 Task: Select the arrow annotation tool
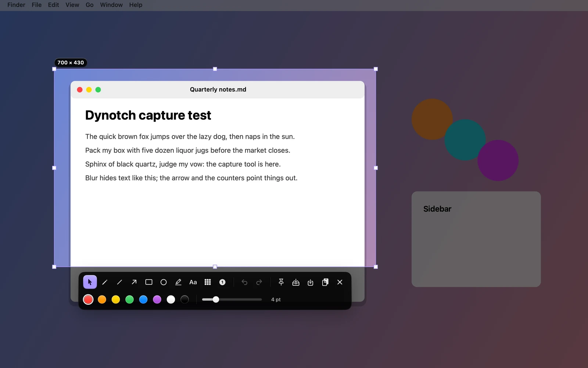pos(134,282)
